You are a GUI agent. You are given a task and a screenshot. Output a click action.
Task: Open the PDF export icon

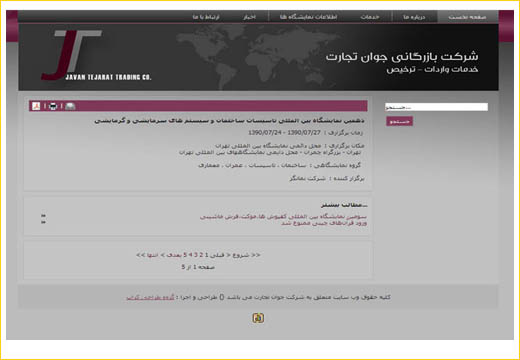pos(36,106)
